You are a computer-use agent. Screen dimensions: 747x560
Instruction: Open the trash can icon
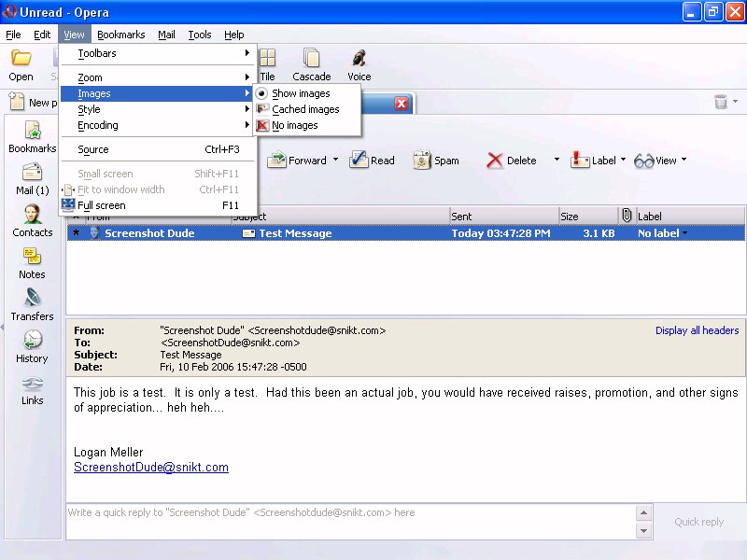pyautogui.click(x=720, y=102)
